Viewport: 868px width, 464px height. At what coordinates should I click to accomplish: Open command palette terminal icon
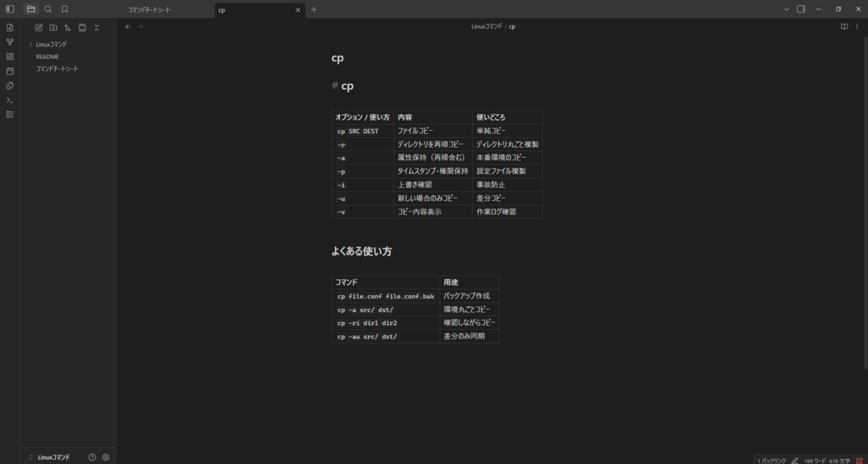point(10,100)
